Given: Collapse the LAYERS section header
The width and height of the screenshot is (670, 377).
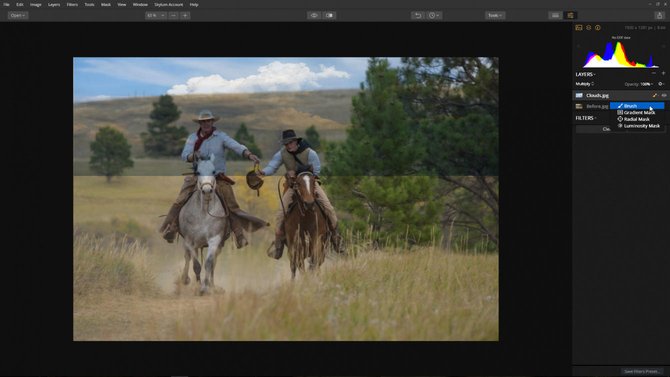Looking at the screenshot, I should point(585,74).
